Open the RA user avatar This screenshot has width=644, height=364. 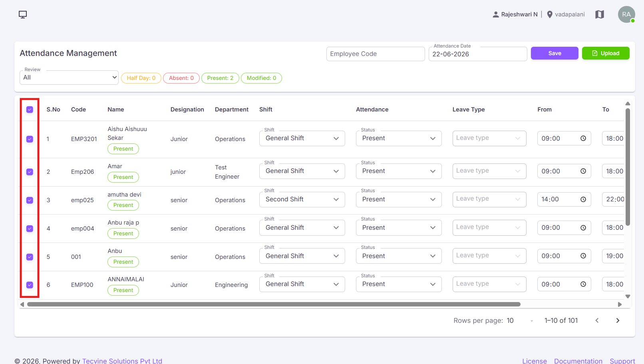point(626,14)
